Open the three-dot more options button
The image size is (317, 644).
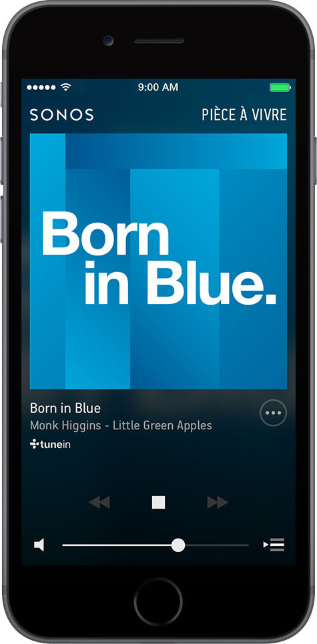point(273,413)
